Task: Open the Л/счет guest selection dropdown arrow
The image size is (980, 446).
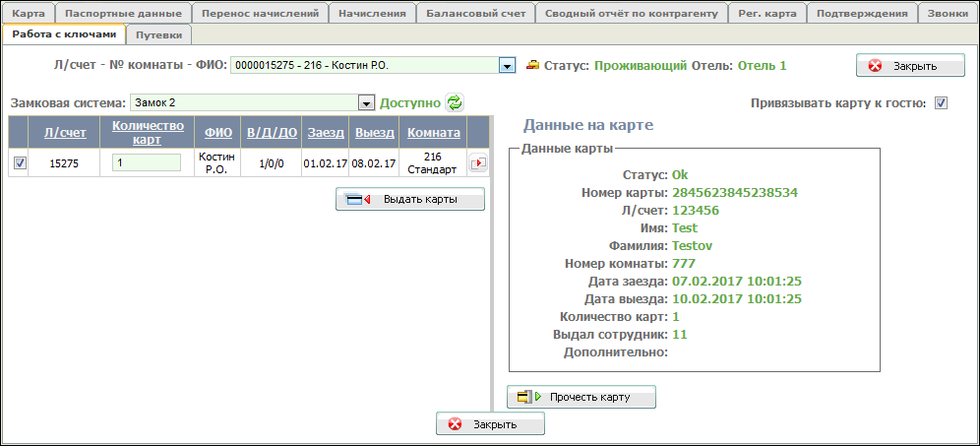Action: click(x=508, y=66)
